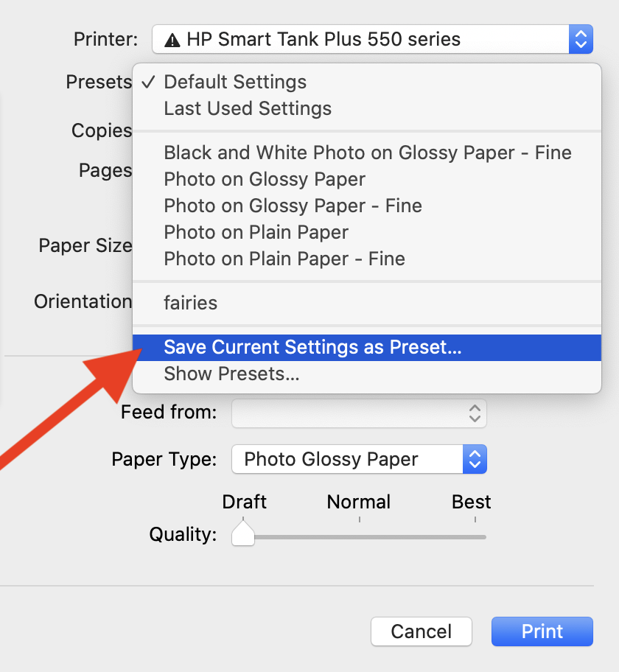619x672 pixels.
Task: Open Show Presets option
Action: pyautogui.click(x=231, y=374)
